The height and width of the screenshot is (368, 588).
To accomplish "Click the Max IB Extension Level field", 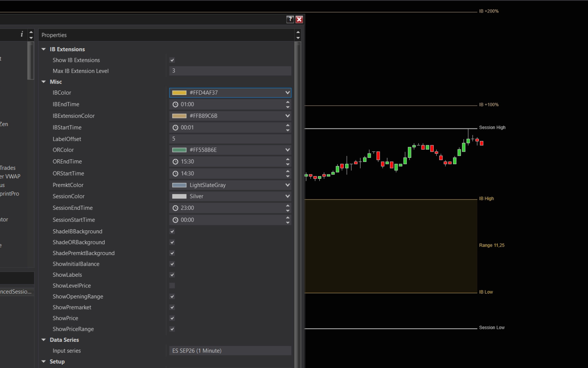I will coord(230,71).
